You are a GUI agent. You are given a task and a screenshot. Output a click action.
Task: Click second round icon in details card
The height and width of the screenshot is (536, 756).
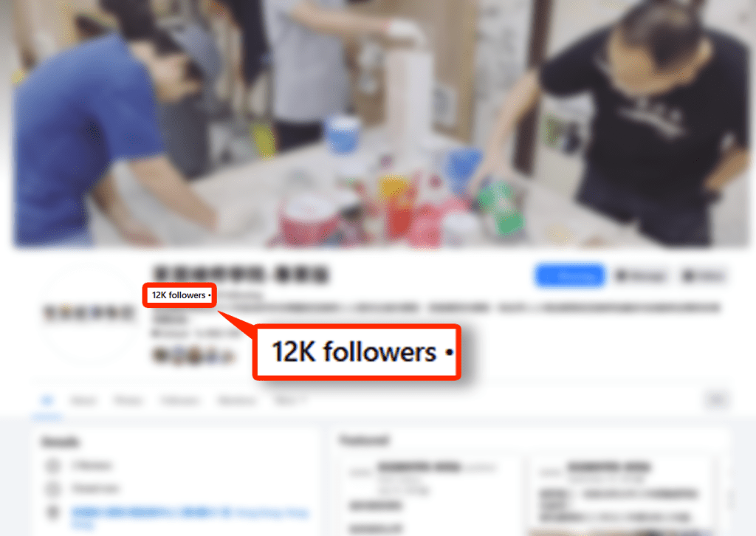click(x=53, y=489)
